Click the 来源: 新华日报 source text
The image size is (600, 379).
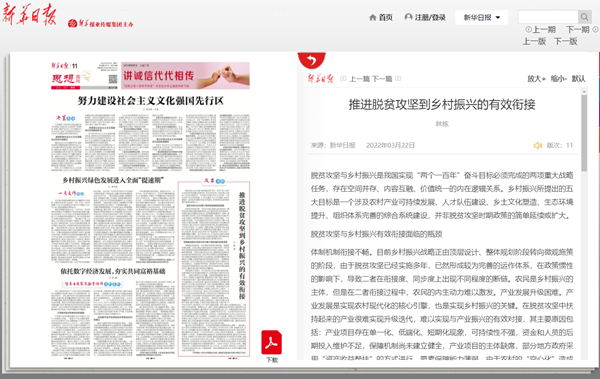pos(333,145)
